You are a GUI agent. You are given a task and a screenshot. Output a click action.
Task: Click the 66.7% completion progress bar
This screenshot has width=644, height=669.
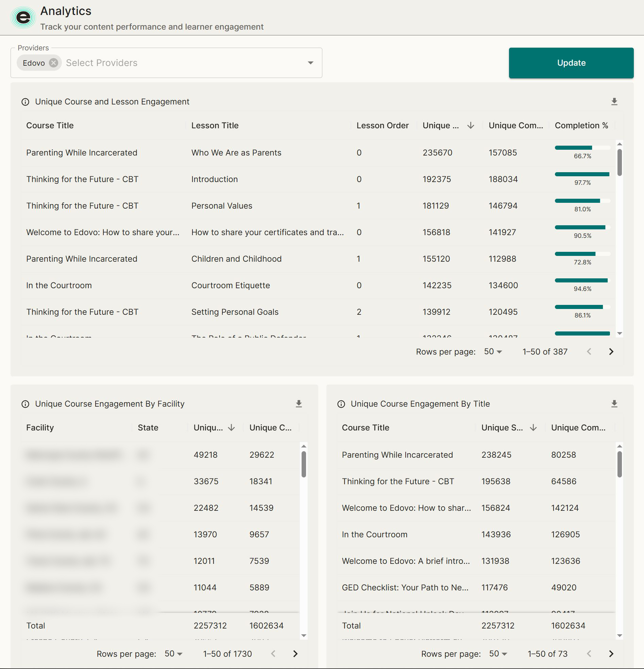pyautogui.click(x=582, y=148)
